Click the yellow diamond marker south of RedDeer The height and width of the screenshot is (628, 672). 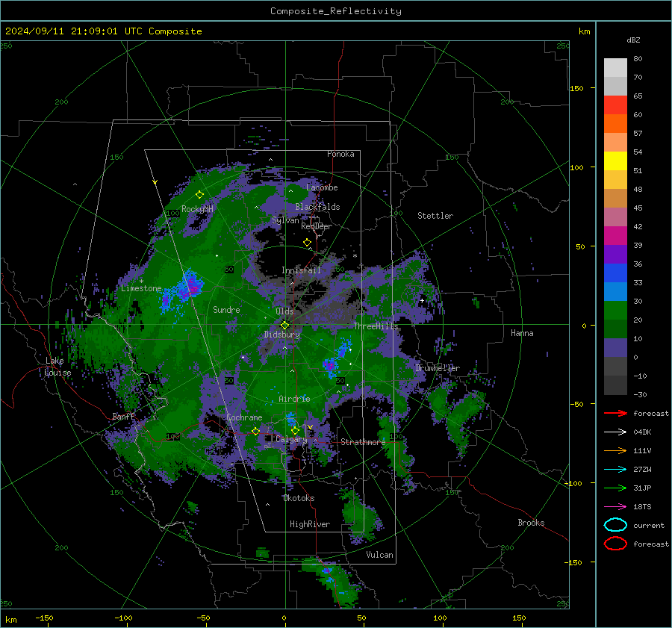[308, 243]
